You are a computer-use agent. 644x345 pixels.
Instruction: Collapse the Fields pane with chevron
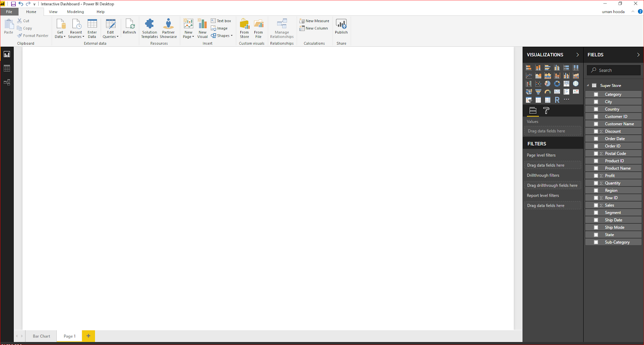coord(638,55)
